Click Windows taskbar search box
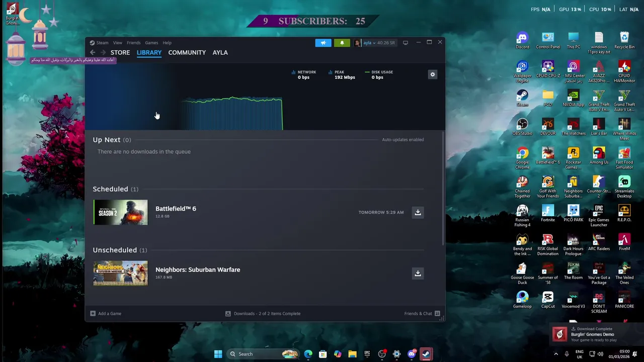Image resolution: width=644 pixels, height=362 pixels. [263, 354]
